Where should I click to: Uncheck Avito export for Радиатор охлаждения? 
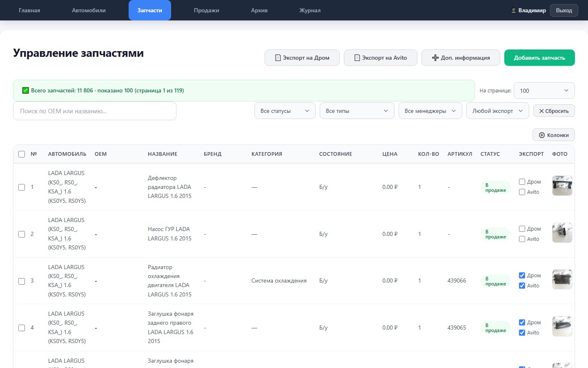(x=522, y=285)
